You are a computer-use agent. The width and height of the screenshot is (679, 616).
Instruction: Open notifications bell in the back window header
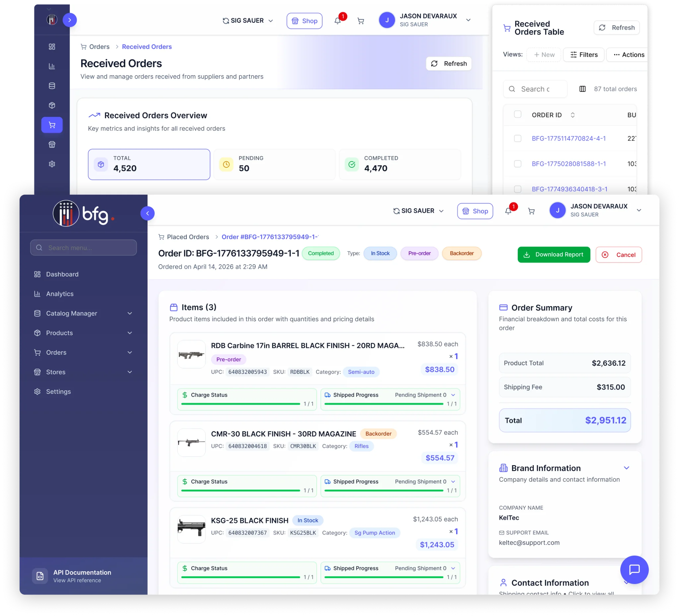coord(338,21)
